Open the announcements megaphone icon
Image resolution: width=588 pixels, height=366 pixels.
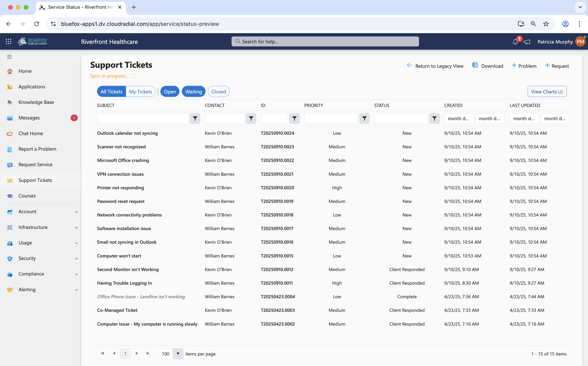(527, 42)
